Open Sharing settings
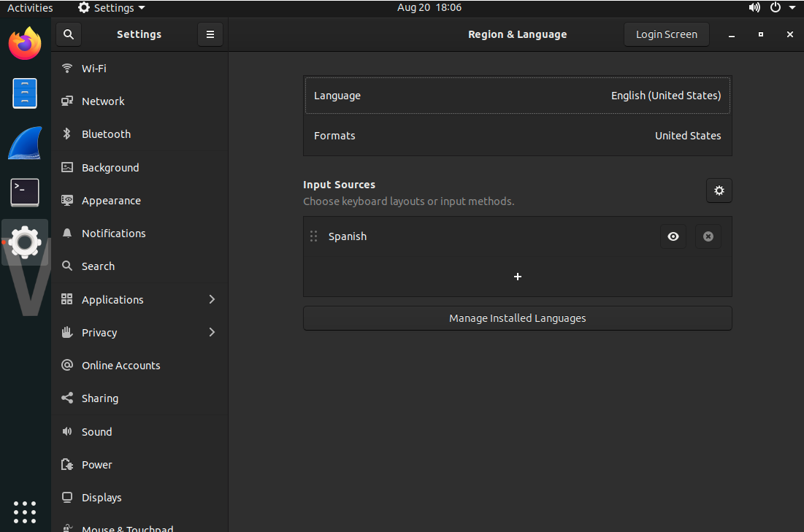804x532 pixels. [139, 398]
